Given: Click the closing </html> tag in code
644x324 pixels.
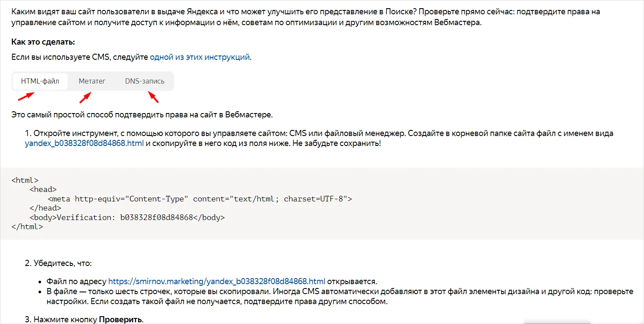Looking at the screenshot, I should [27, 227].
